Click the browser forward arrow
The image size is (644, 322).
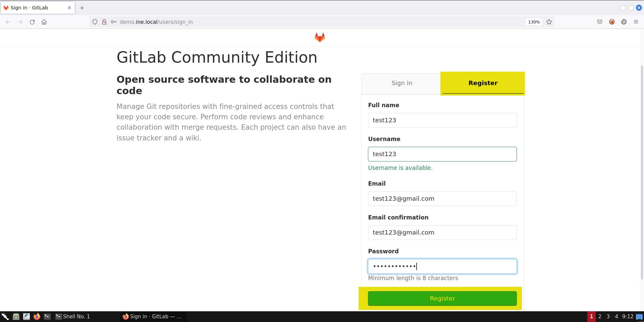(x=20, y=22)
